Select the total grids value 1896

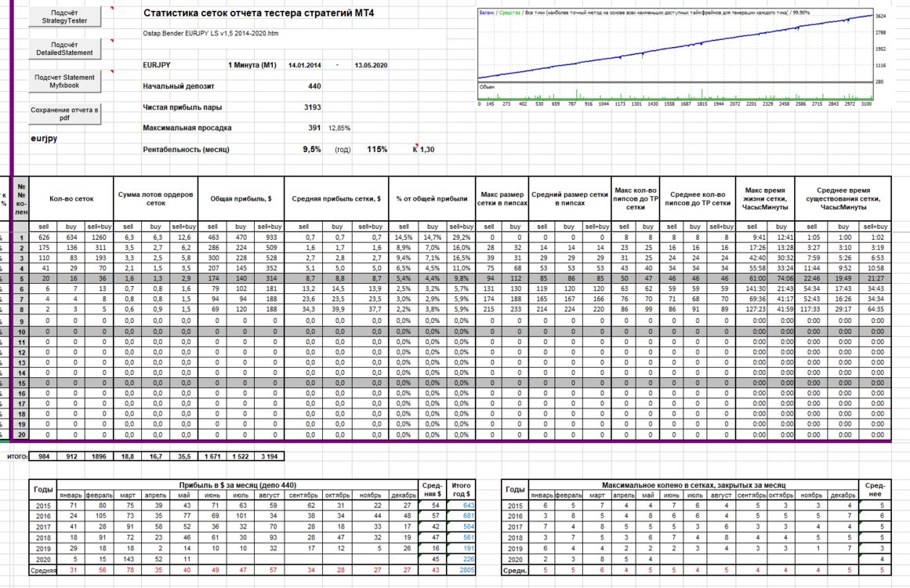click(99, 456)
